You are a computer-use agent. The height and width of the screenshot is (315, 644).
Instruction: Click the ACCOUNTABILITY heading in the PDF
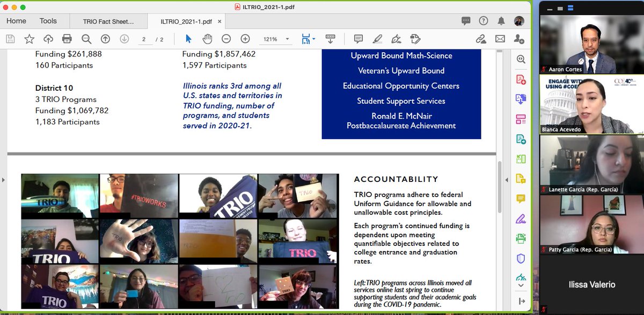(x=396, y=179)
